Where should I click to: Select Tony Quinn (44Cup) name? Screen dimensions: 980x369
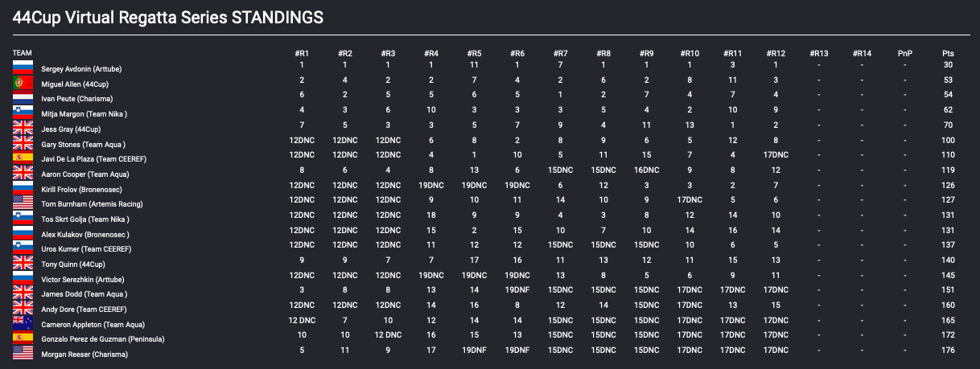pyautogui.click(x=72, y=264)
